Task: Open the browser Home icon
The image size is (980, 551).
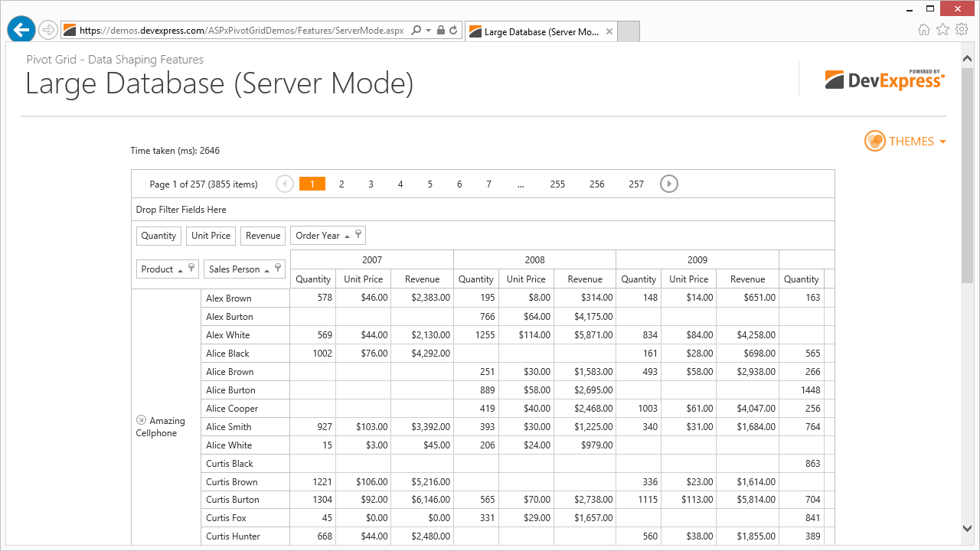Action: (x=924, y=30)
